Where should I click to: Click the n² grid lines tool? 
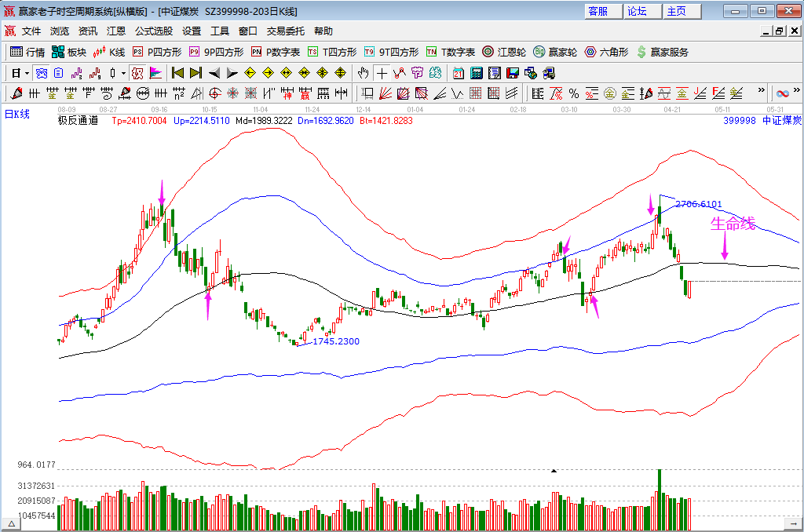(x=178, y=93)
